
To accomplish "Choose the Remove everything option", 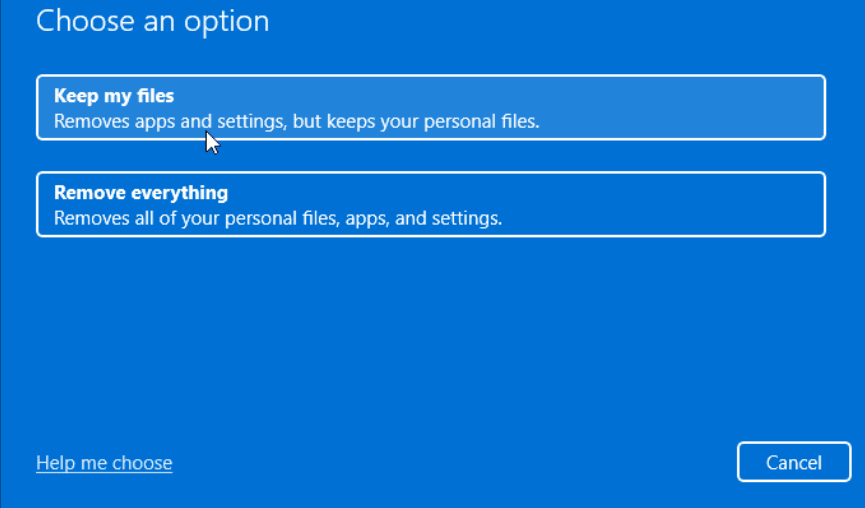I will tap(430, 204).
